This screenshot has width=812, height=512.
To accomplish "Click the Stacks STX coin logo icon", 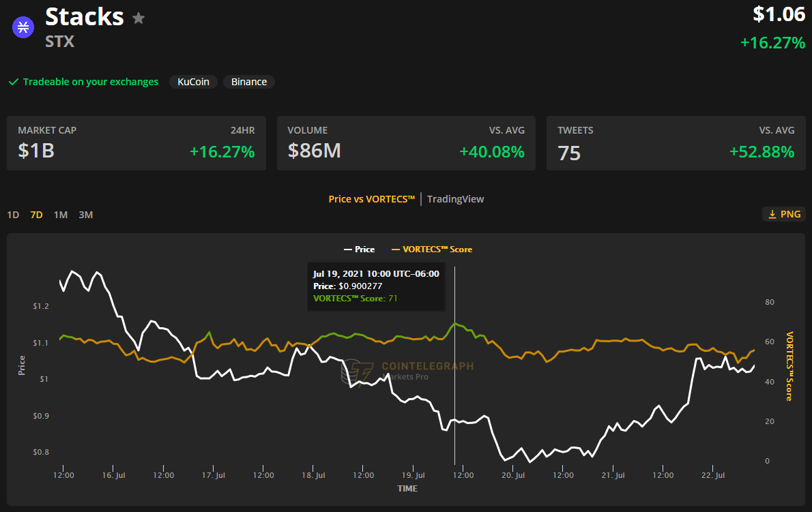I will (x=23, y=27).
